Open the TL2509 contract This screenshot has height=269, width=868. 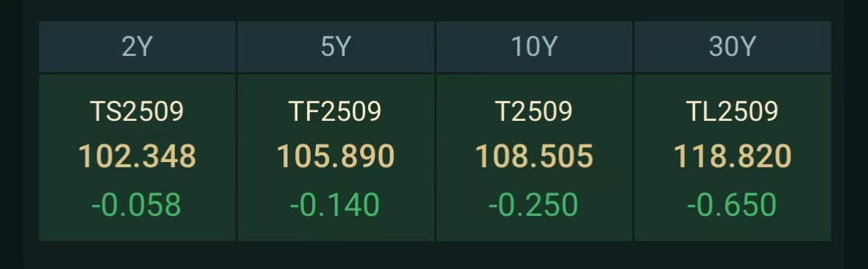click(x=733, y=112)
